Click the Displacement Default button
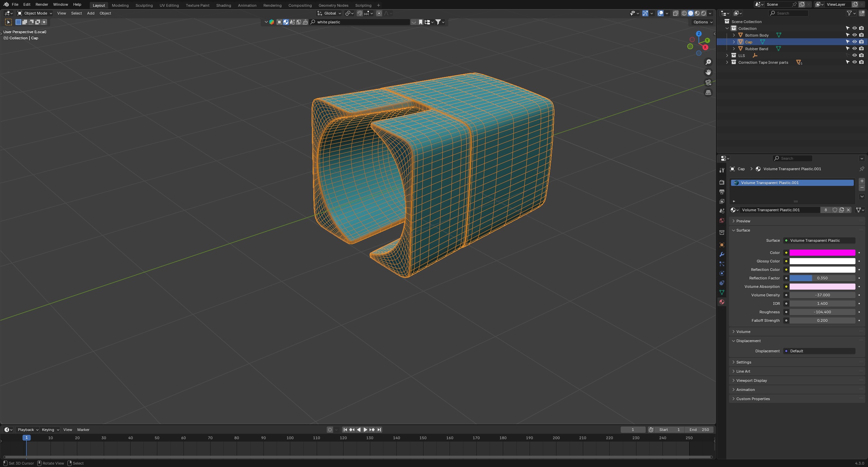868x467 pixels. tap(819, 351)
